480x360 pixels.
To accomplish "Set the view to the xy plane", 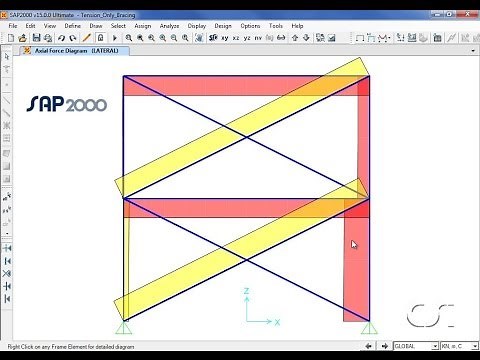I will pos(225,38).
